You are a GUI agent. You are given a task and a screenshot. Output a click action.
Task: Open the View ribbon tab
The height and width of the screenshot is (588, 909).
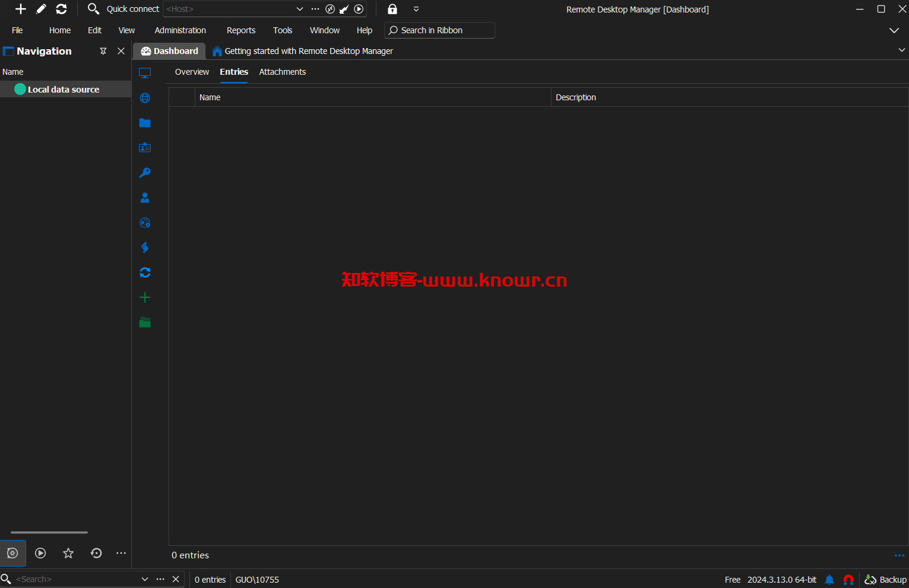tap(126, 30)
